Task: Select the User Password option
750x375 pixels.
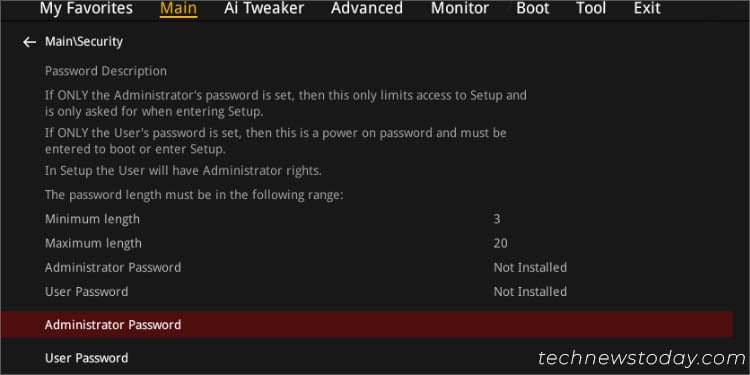Action: pos(87,358)
